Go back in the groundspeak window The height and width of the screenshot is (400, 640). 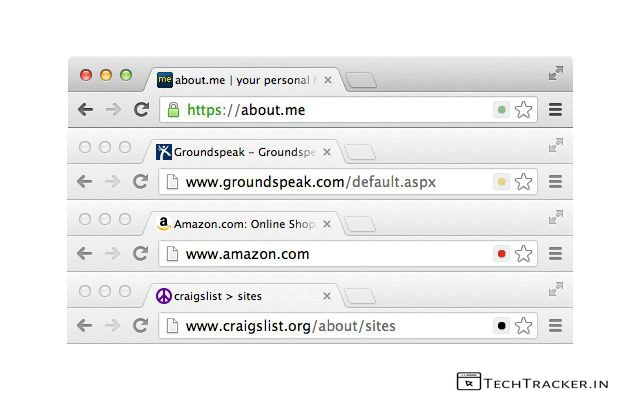[x=84, y=182]
